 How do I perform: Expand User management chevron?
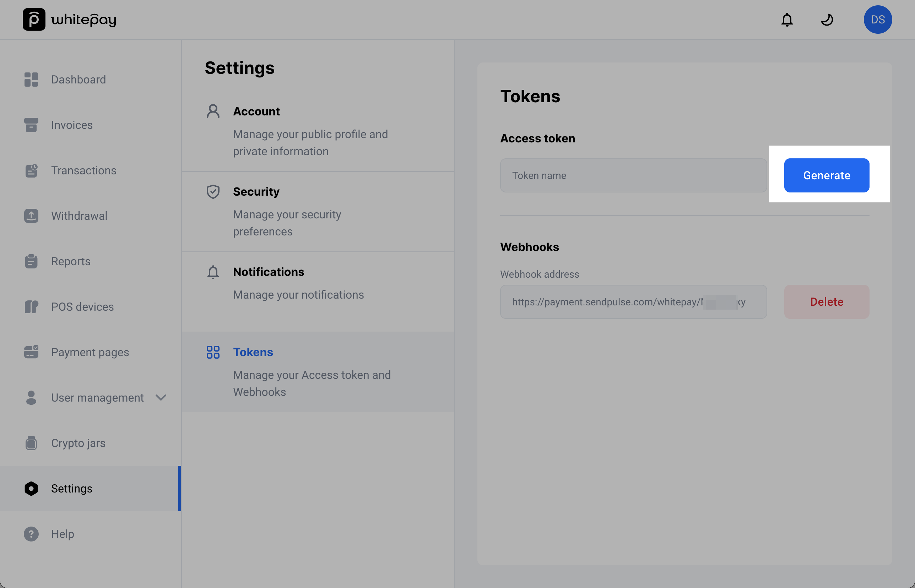point(161,397)
